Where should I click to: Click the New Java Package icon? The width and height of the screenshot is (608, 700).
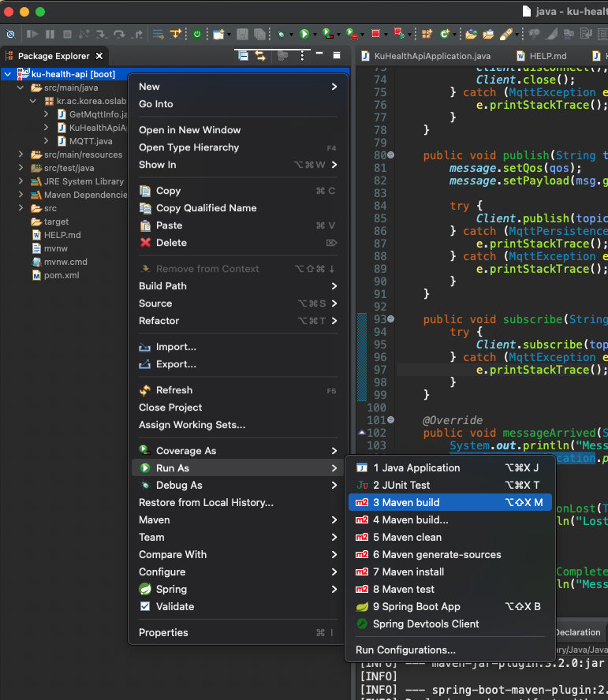coord(427,34)
